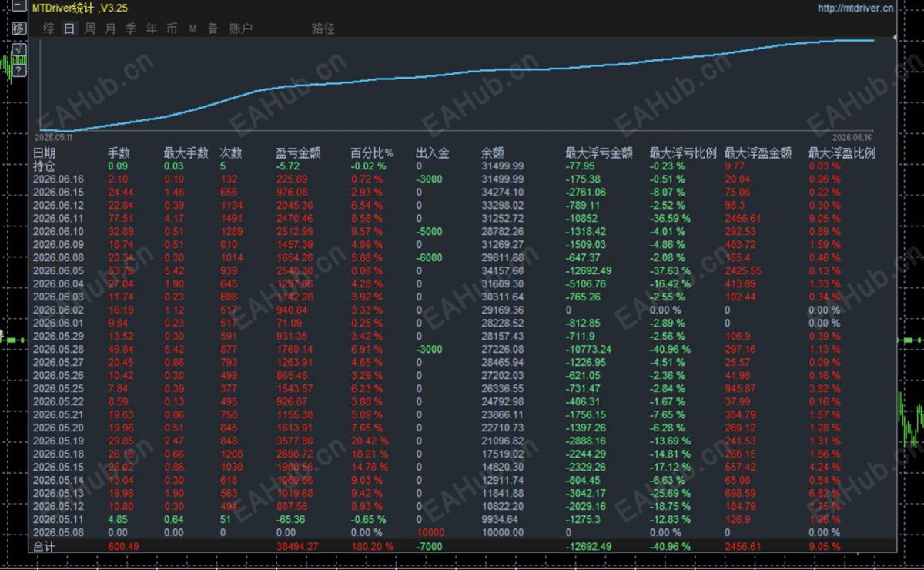The width and height of the screenshot is (924, 570).
Task: Click the 10000.00 starting balance
Action: [x=503, y=532]
